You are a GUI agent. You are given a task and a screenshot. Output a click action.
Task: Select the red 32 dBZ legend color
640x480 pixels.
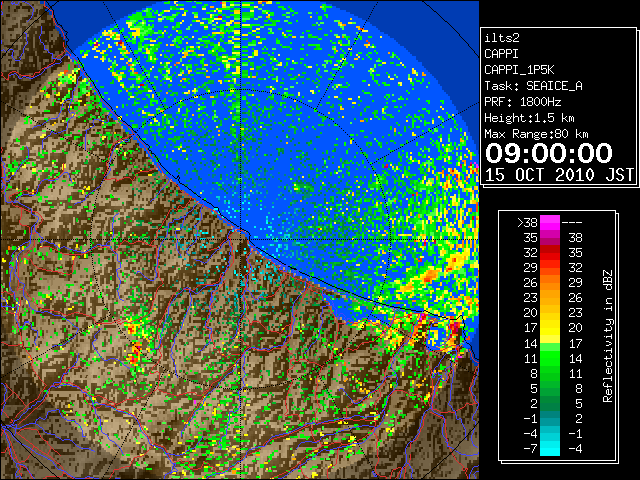(x=550, y=253)
